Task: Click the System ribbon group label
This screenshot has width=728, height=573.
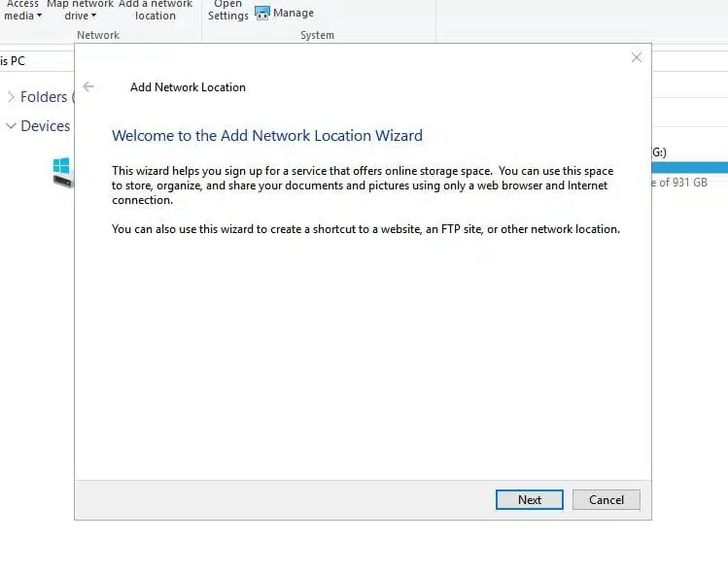Action: coord(317,35)
